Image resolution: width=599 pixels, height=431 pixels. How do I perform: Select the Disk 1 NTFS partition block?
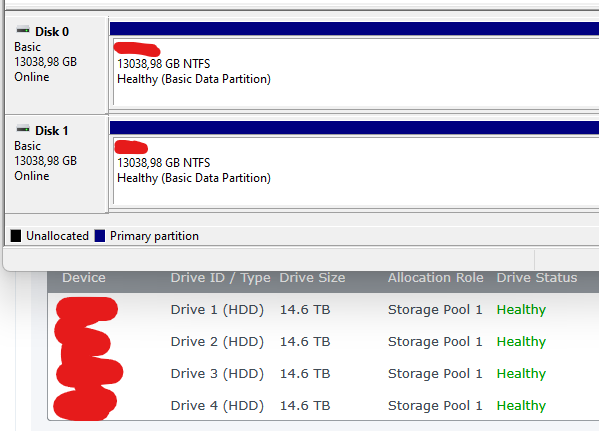355,171
